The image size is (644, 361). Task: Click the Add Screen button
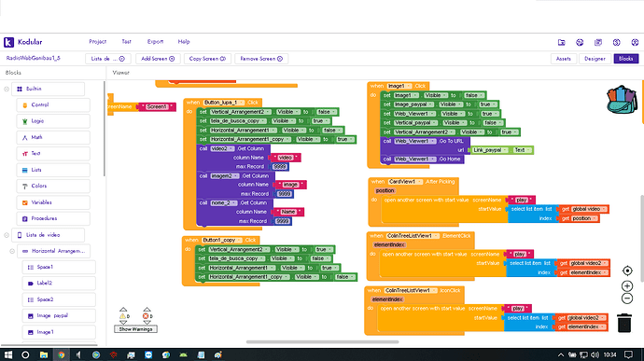click(x=158, y=59)
